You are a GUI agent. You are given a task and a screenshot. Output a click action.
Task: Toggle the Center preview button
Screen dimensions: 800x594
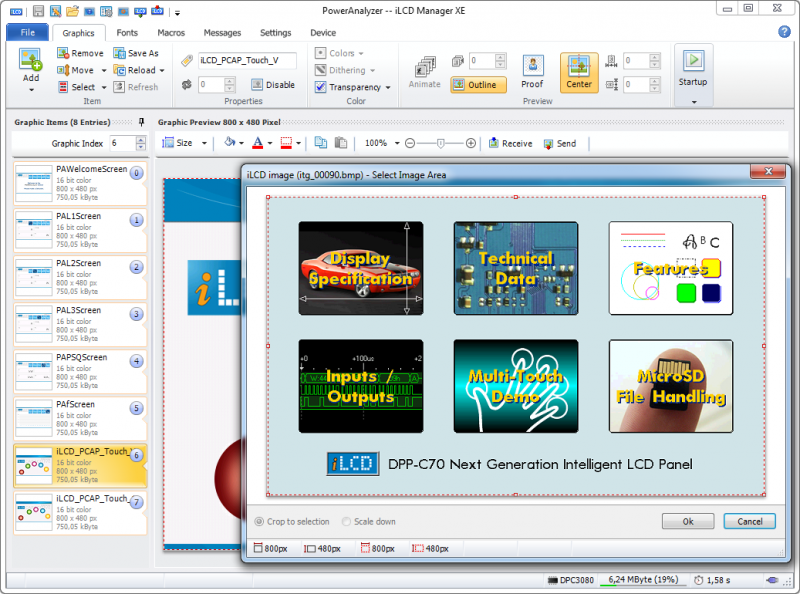(x=579, y=72)
